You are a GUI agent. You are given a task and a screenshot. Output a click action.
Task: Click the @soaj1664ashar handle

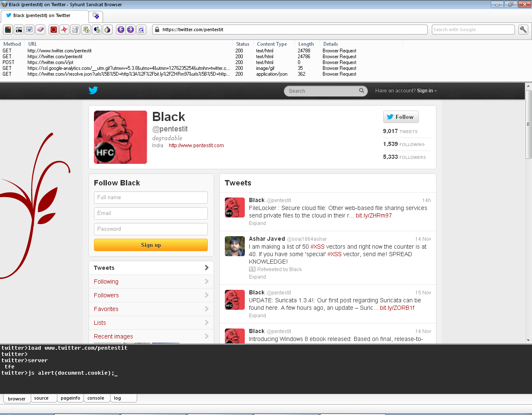pos(307,239)
